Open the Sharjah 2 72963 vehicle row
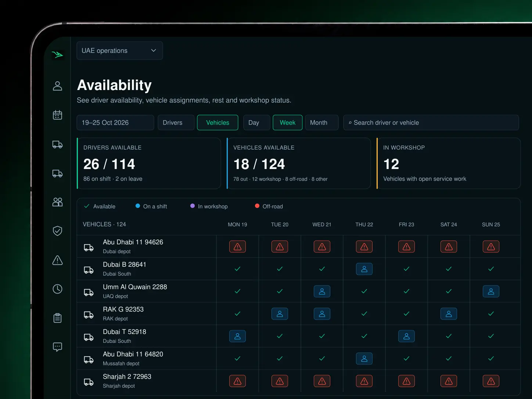This screenshot has height=399, width=532. coord(299,381)
